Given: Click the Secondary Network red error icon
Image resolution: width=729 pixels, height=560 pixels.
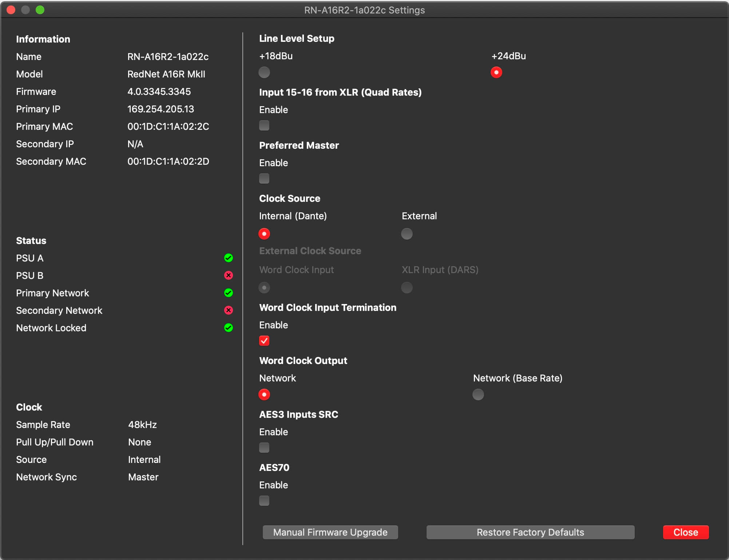Looking at the screenshot, I should point(229,310).
